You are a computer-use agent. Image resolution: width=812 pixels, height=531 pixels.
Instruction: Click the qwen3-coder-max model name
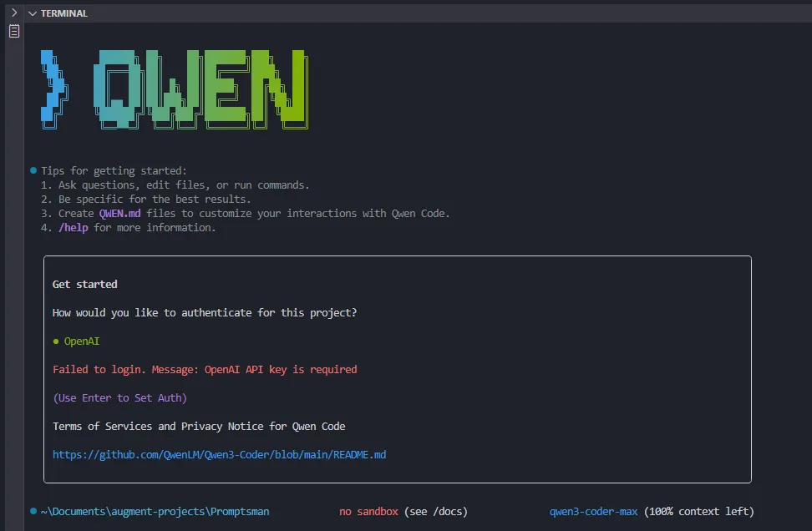click(593, 511)
